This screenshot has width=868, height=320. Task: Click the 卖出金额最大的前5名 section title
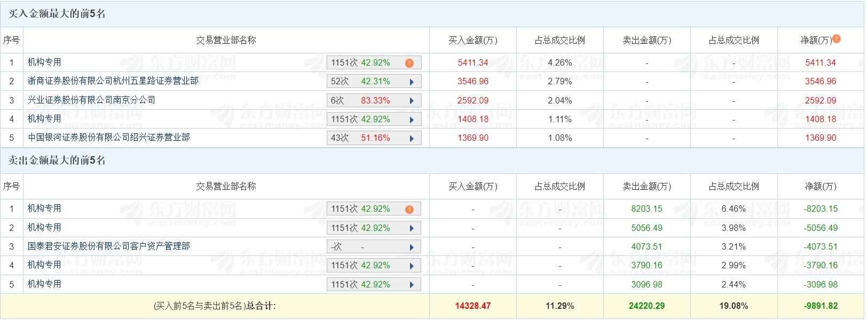click(x=57, y=161)
